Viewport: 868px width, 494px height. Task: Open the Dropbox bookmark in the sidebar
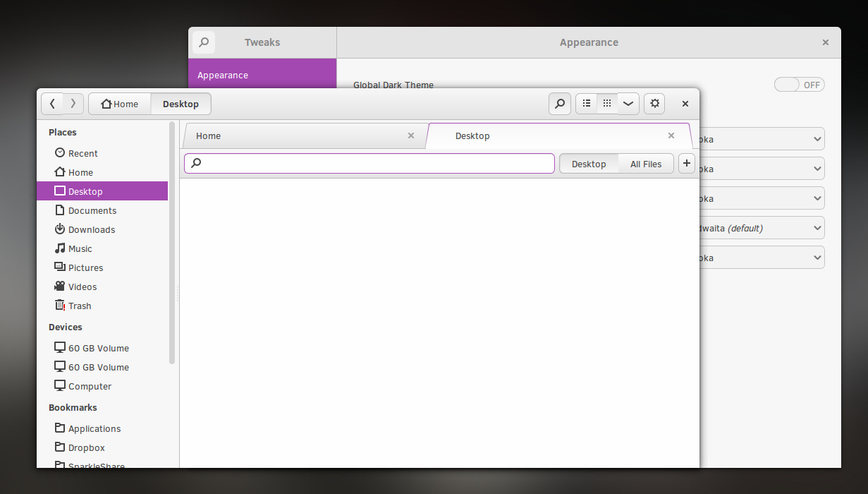tap(86, 447)
